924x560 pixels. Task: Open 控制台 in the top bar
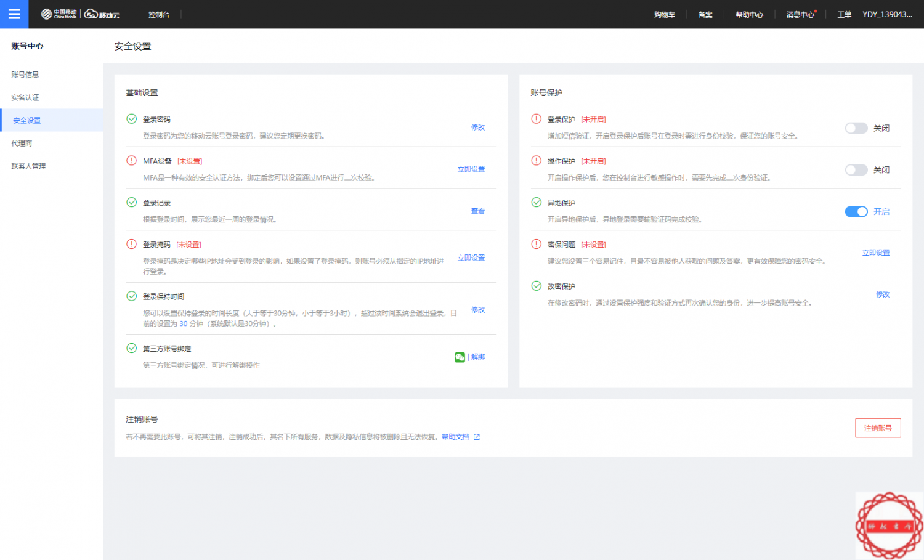pyautogui.click(x=159, y=15)
